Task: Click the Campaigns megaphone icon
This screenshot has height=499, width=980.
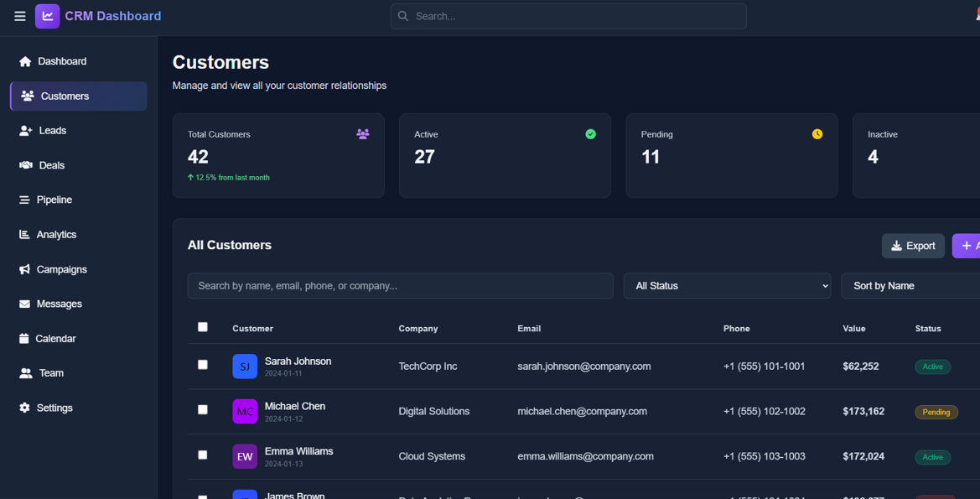Action: pos(24,269)
